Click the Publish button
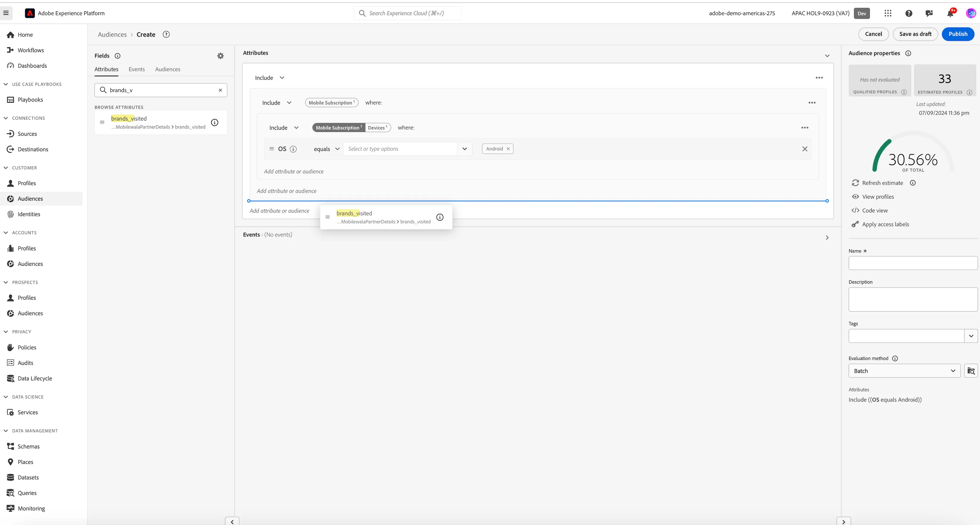980x525 pixels. pos(957,34)
